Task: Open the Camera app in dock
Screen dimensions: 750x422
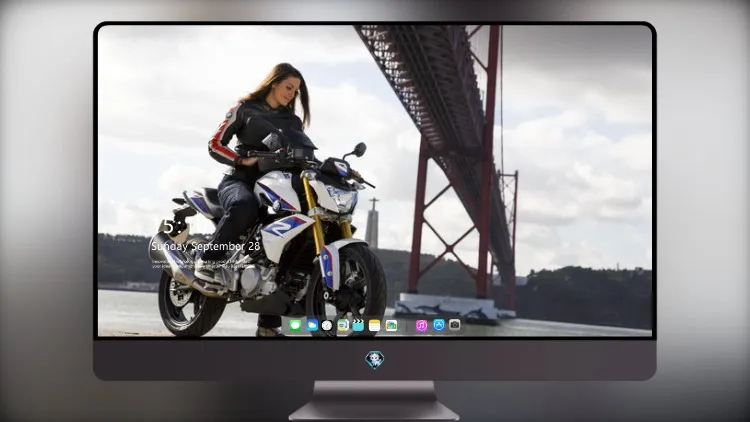Action: coord(455,325)
